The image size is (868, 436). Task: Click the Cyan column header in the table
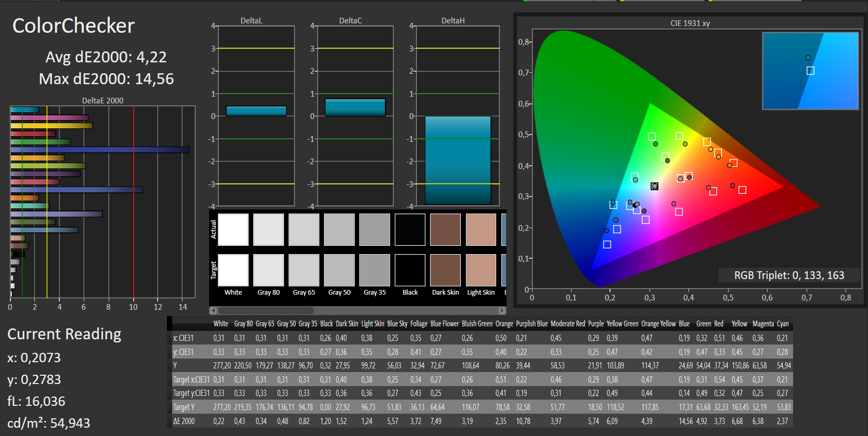click(782, 324)
